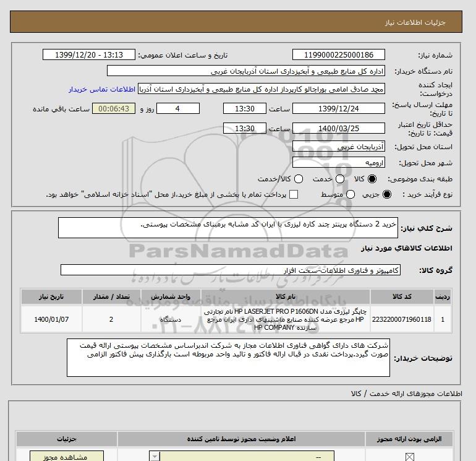Screen dimensions: 476x461
Task: Select the خدمت radio button
Action: coord(340,179)
